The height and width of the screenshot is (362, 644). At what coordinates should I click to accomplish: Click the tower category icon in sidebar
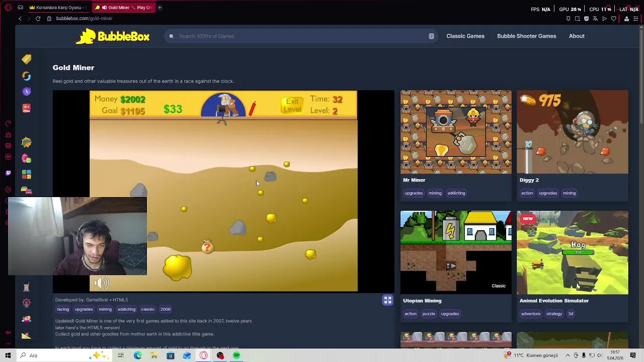(x=27, y=287)
